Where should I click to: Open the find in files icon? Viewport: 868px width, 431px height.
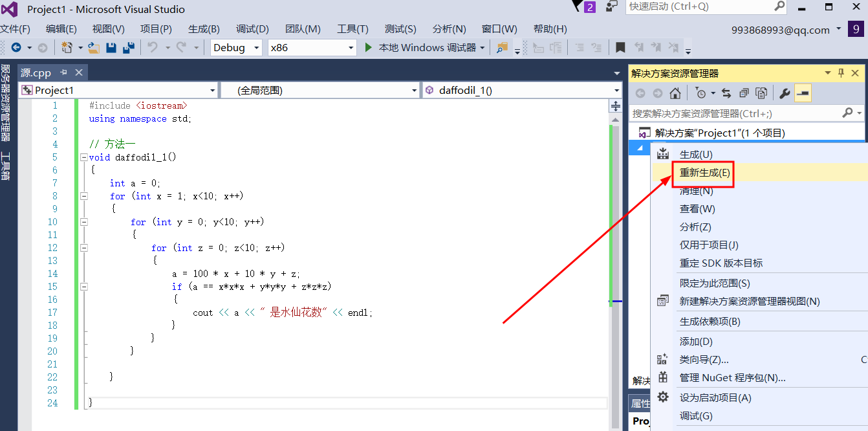502,47
